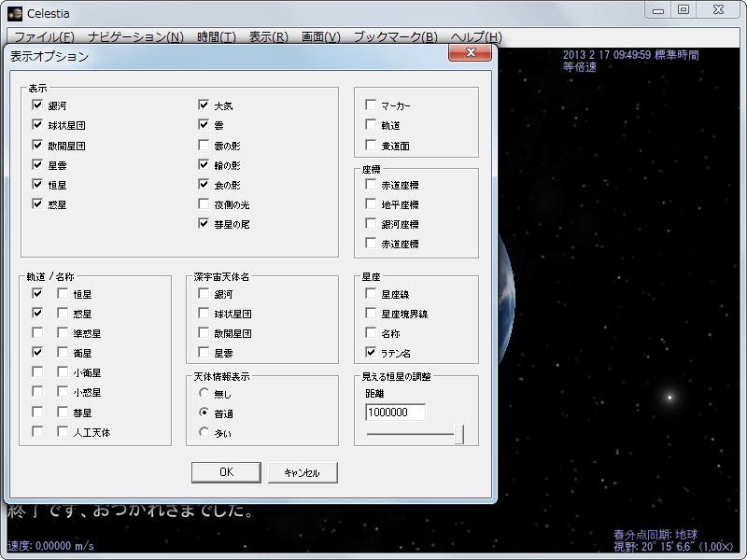Check 球状星団 under 深宇宙天体名
747x560 pixels.
tap(204, 314)
